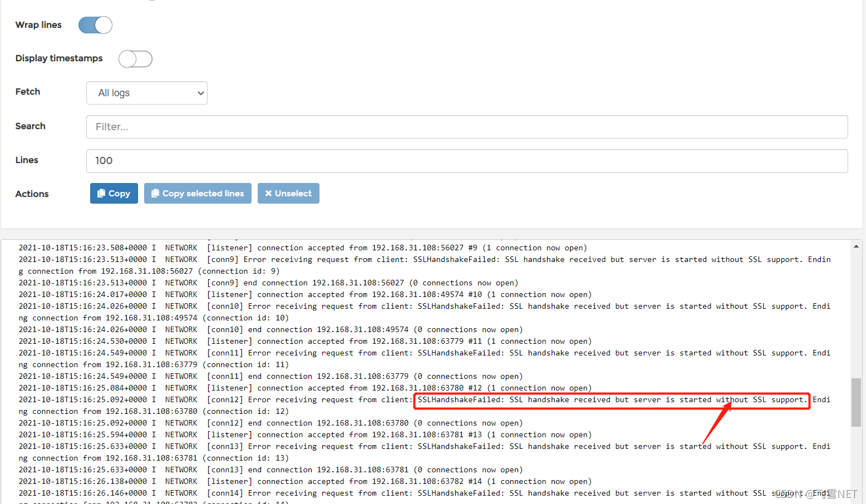Enable Display timestamps for log entries

tap(135, 58)
